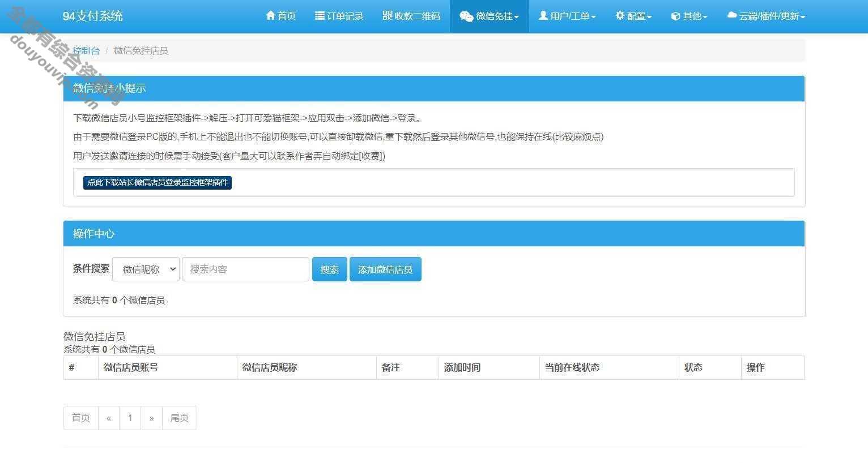
Task: Download the 微信店员登录监控框架插件
Action: [158, 182]
